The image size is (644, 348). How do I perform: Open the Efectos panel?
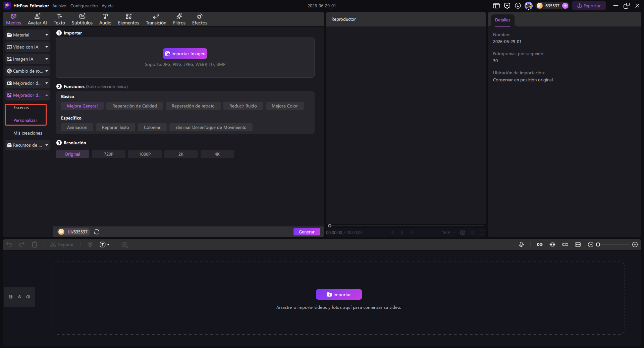(200, 19)
